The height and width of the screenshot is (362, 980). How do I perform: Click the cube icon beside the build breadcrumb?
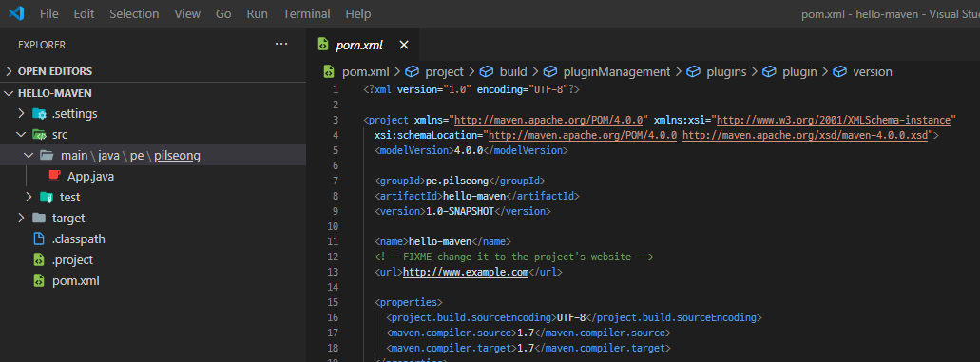487,72
